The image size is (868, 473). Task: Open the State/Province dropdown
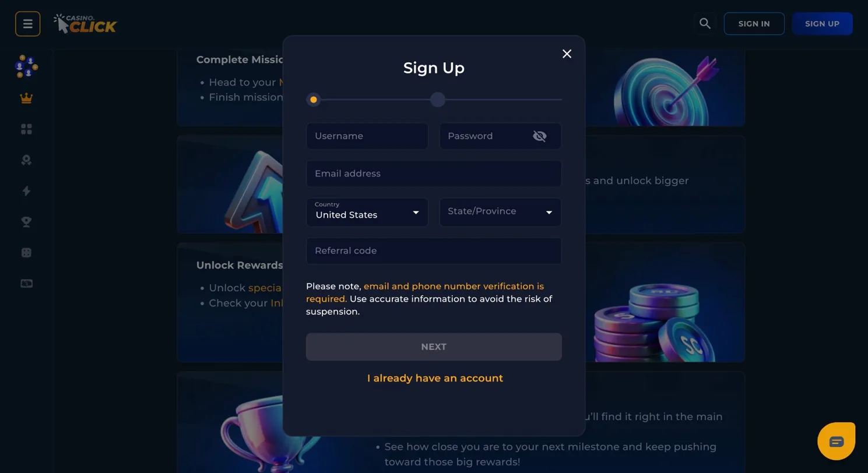[500, 212]
